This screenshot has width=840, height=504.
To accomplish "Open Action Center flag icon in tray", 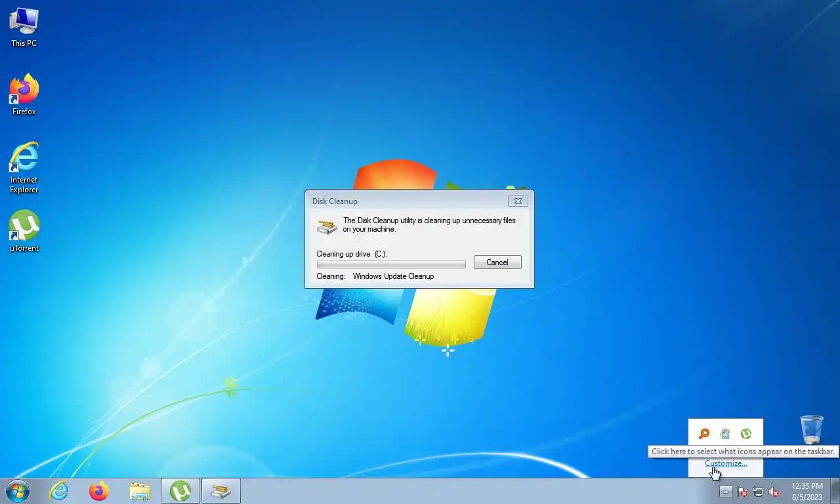I will click(742, 492).
